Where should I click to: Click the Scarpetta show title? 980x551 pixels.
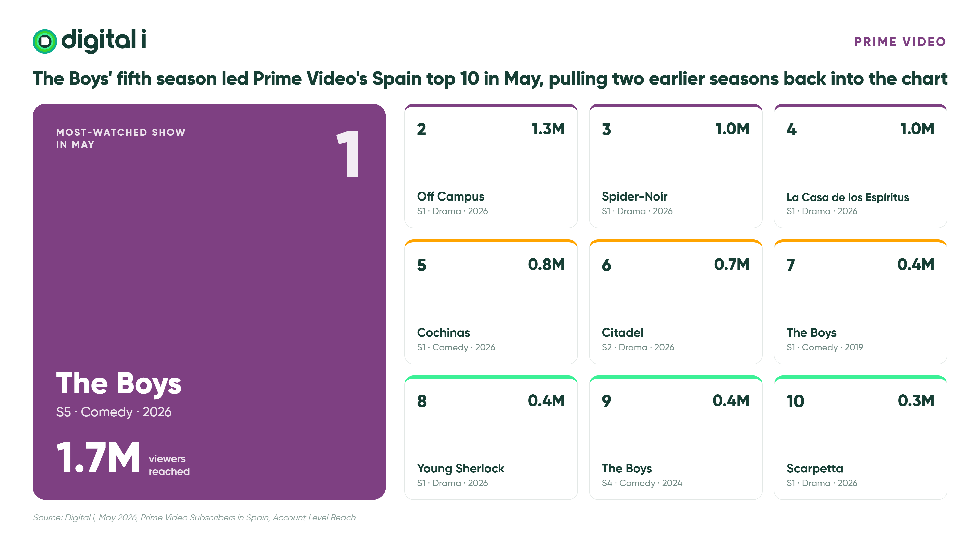815,469
